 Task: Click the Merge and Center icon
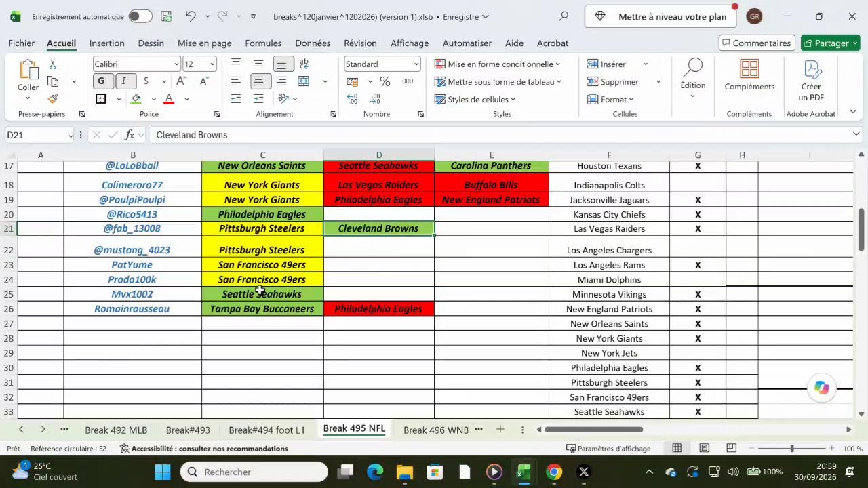[x=304, y=81]
